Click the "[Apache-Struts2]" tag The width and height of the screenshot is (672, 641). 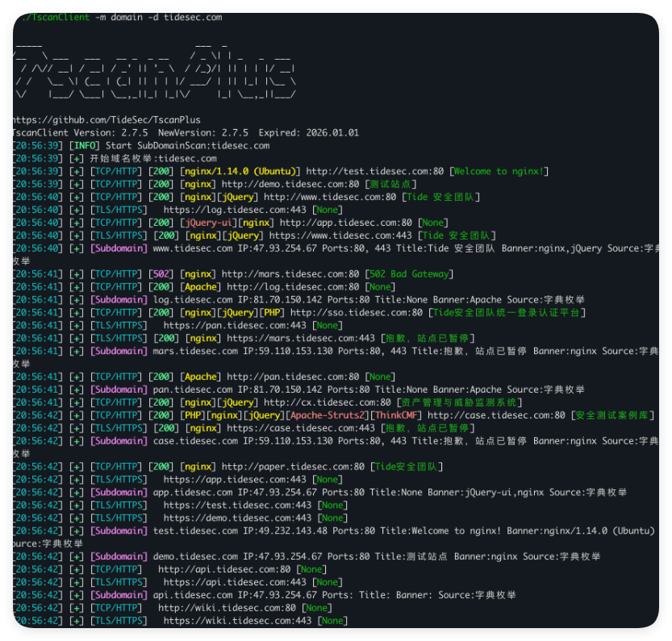click(328, 415)
